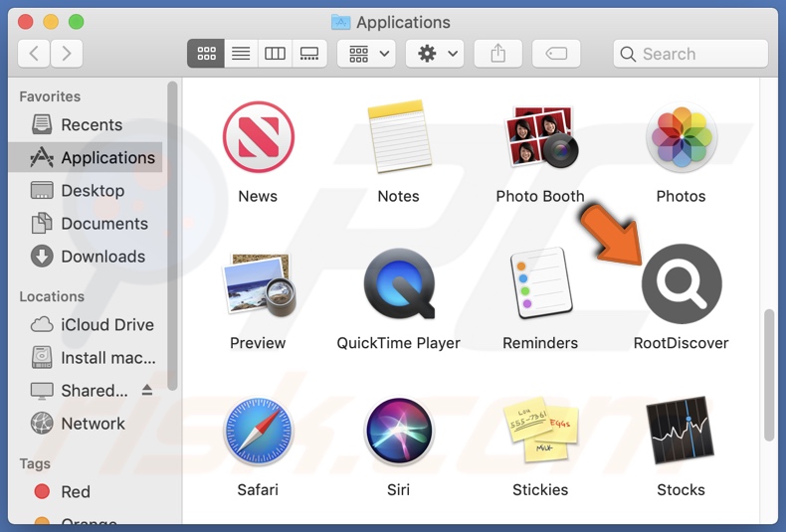786x532 pixels.
Task: Eject the Shared... volume
Action: pos(147,390)
